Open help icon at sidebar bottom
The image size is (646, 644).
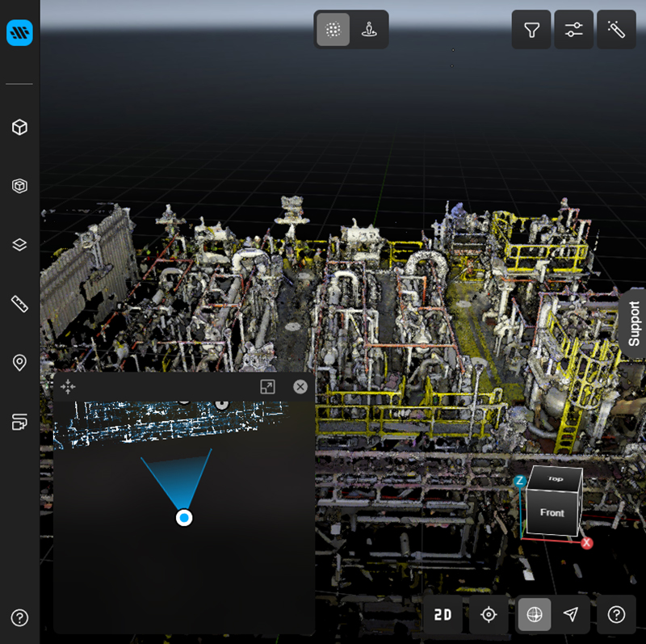click(x=19, y=617)
